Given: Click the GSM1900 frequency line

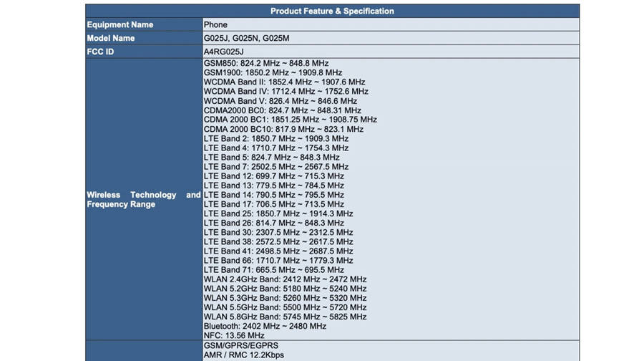Looking at the screenshot, I should click(x=273, y=73).
